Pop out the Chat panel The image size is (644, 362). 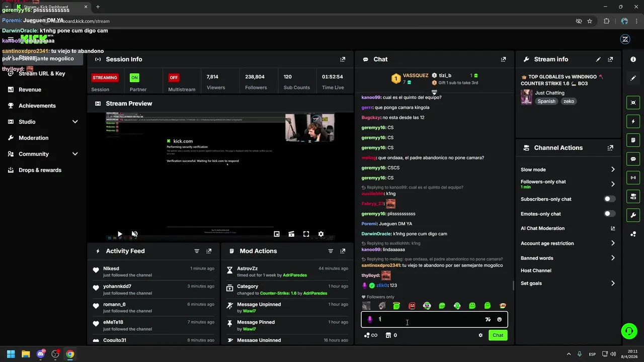(x=503, y=59)
